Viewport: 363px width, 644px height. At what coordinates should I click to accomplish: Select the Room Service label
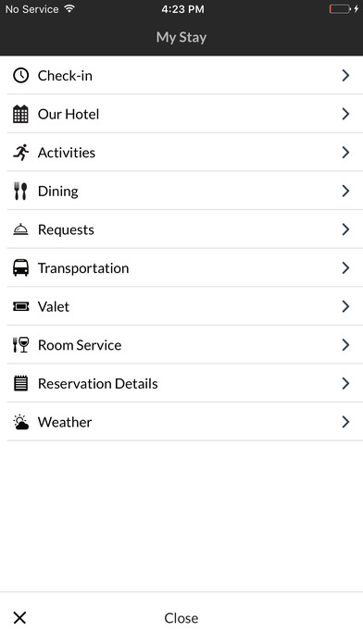[x=80, y=345]
